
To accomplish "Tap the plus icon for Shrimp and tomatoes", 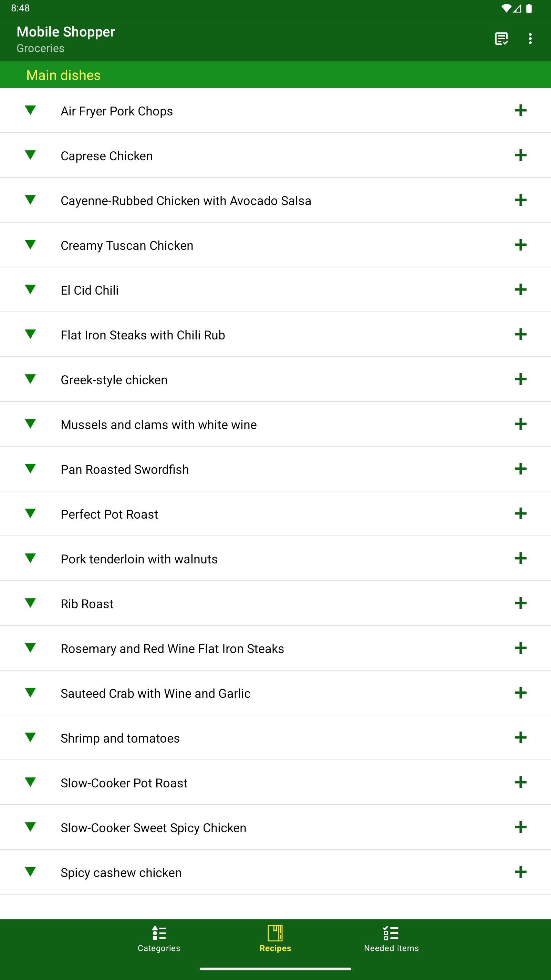I will 520,738.
